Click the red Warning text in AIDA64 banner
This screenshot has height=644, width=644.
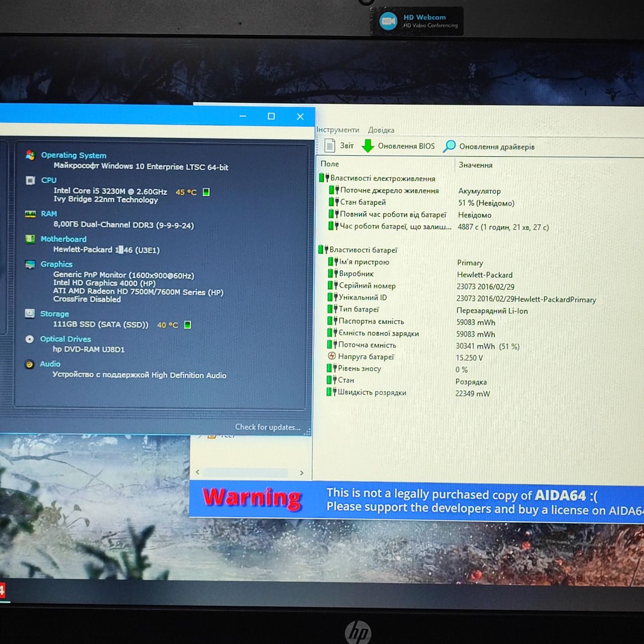pyautogui.click(x=252, y=498)
